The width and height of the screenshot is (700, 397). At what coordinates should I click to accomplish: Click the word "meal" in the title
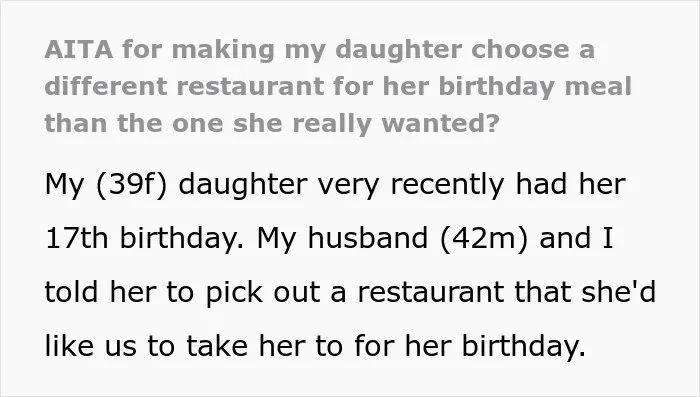pyautogui.click(x=598, y=86)
